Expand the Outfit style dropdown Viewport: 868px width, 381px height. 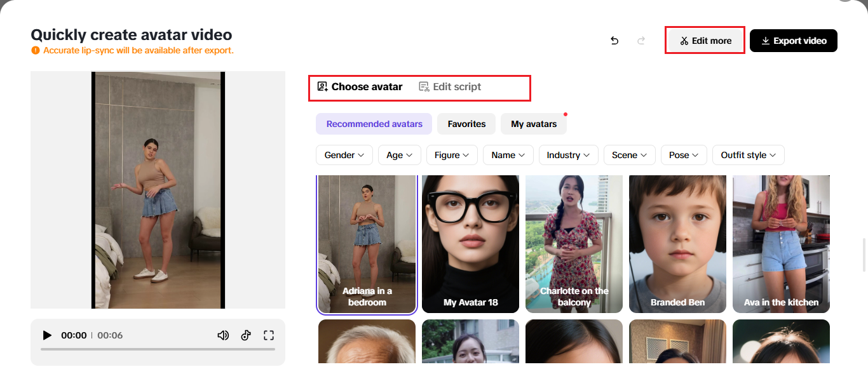(x=748, y=155)
